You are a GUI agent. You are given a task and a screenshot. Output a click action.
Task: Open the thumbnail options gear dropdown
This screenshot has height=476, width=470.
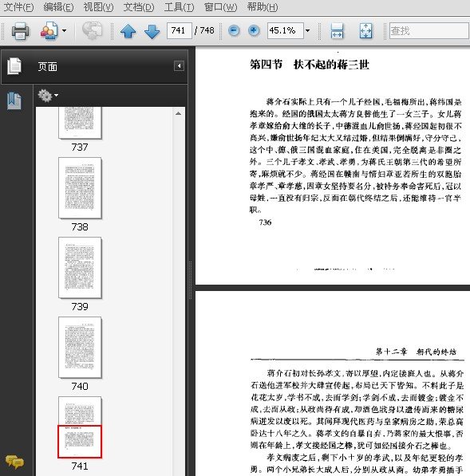pyautogui.click(x=48, y=96)
